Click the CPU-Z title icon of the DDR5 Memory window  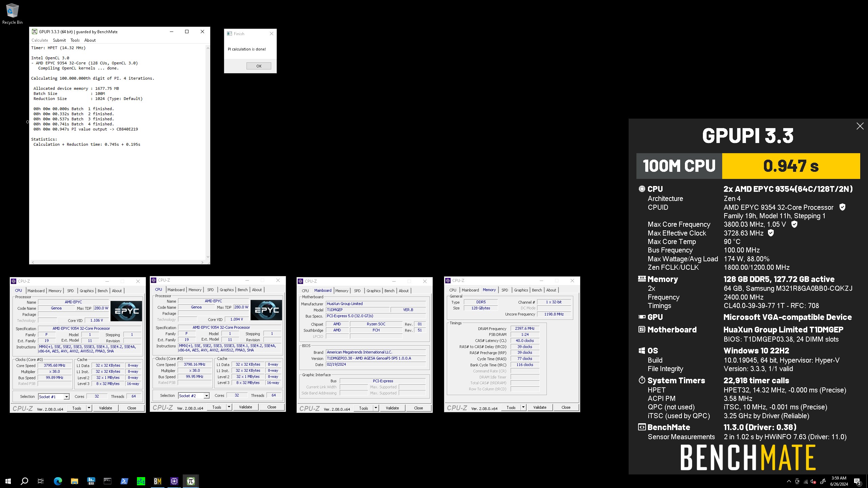[x=448, y=280]
